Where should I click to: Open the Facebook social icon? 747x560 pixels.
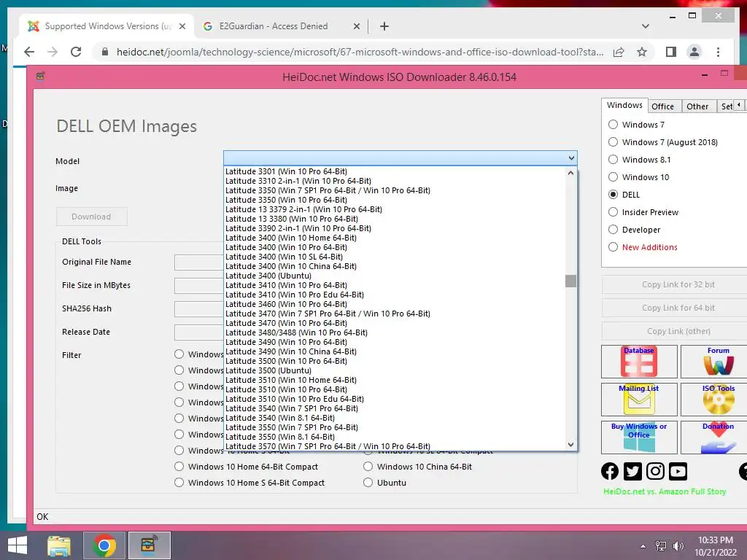(610, 471)
